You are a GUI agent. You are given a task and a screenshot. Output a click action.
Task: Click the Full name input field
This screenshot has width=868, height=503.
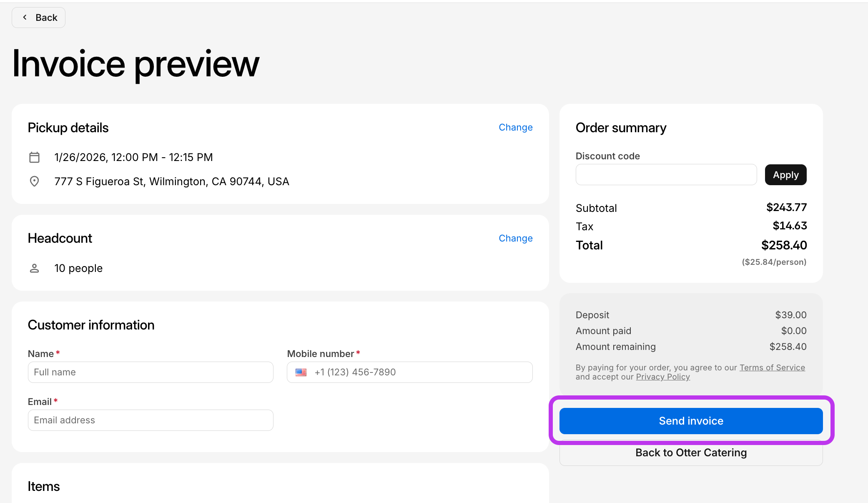click(150, 372)
